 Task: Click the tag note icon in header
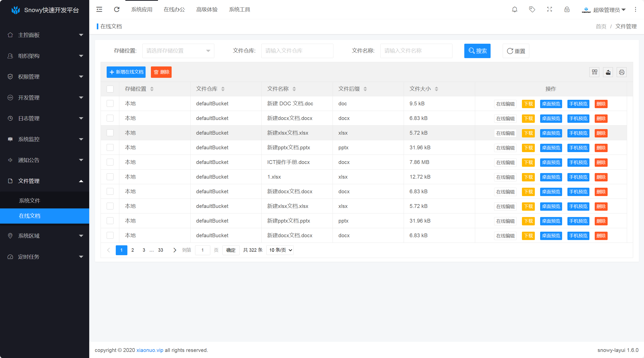coord(532,10)
